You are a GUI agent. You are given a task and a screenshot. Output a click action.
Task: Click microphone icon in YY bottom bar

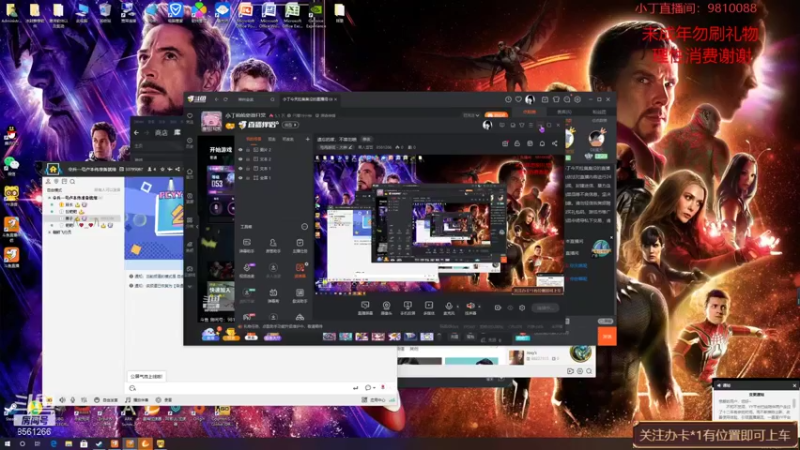72,400
